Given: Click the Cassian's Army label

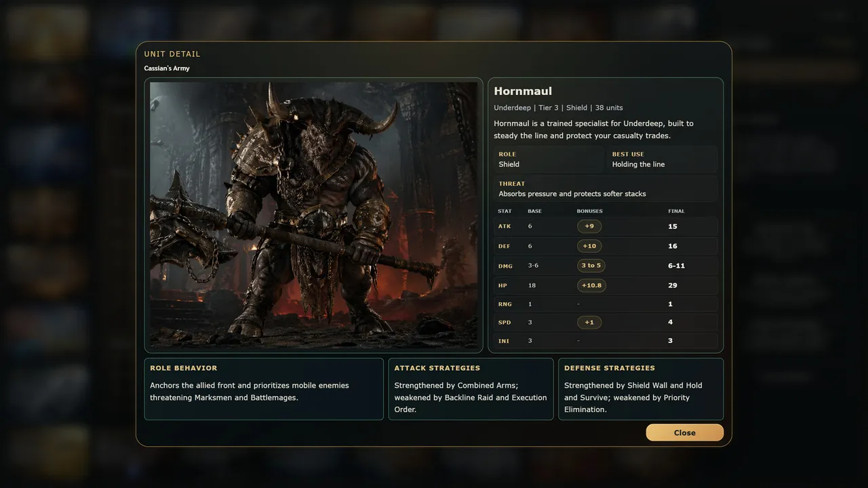Looking at the screenshot, I should pyautogui.click(x=167, y=68).
